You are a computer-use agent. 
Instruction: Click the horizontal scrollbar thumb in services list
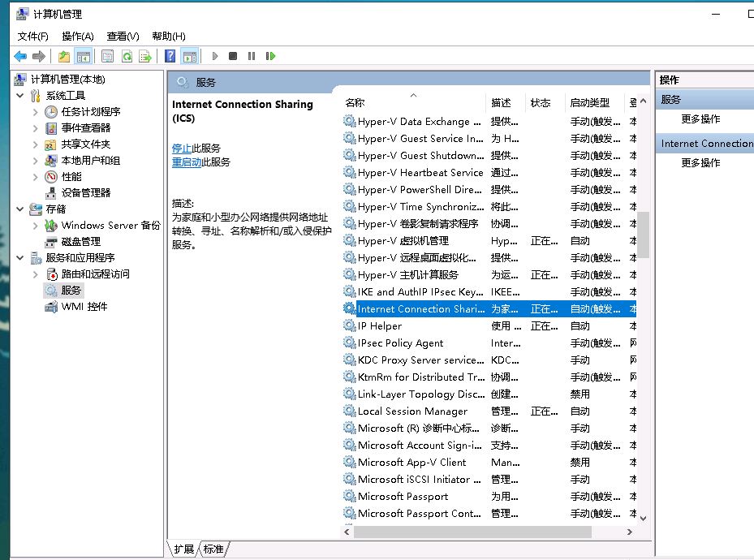coord(472,532)
